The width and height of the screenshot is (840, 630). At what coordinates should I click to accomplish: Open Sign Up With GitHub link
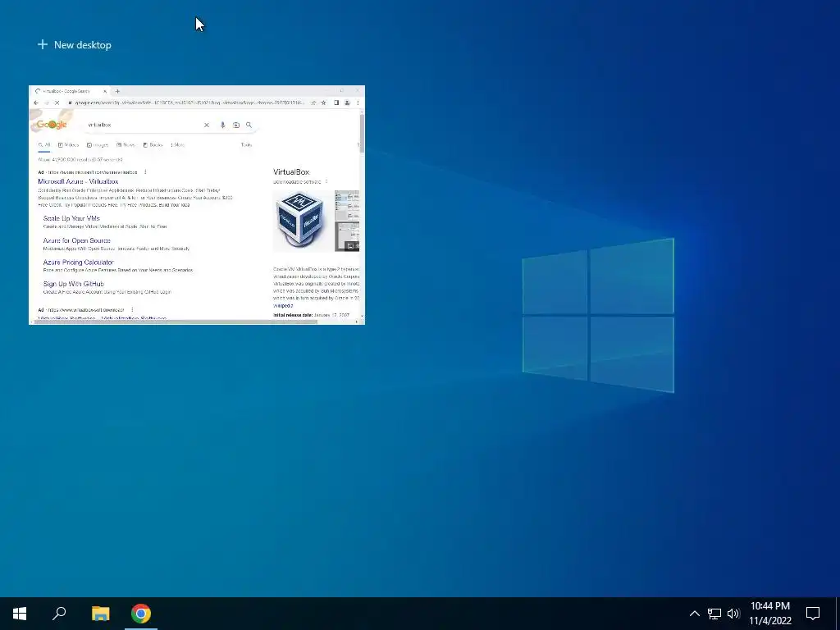(73, 284)
